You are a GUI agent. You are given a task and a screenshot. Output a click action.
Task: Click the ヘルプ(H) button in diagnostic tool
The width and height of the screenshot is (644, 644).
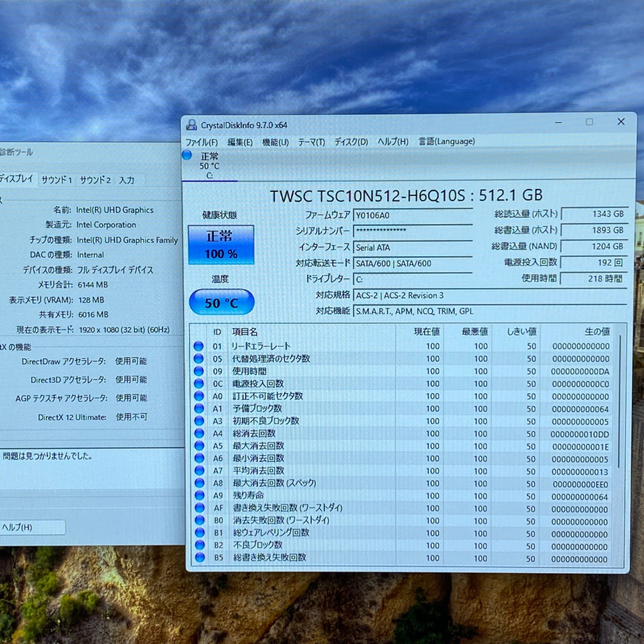coord(31,527)
